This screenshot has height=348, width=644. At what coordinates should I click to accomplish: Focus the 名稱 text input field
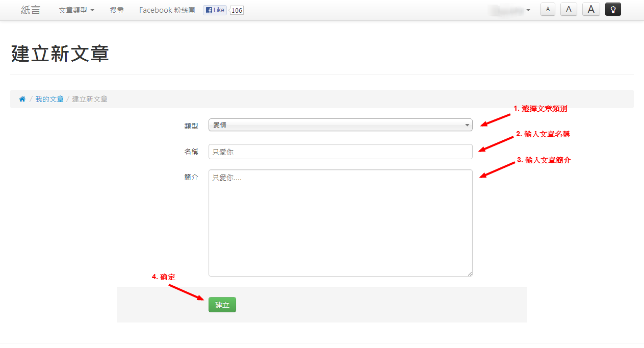(340, 152)
